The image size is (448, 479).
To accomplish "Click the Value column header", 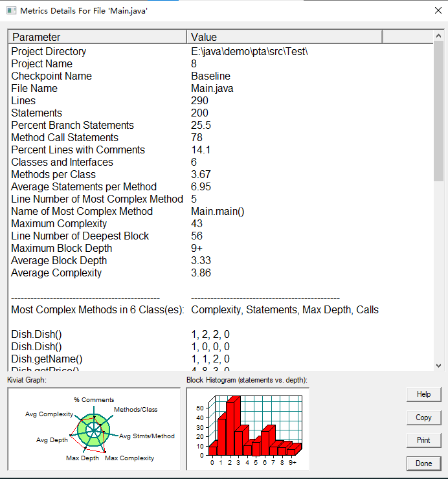I will [284, 37].
